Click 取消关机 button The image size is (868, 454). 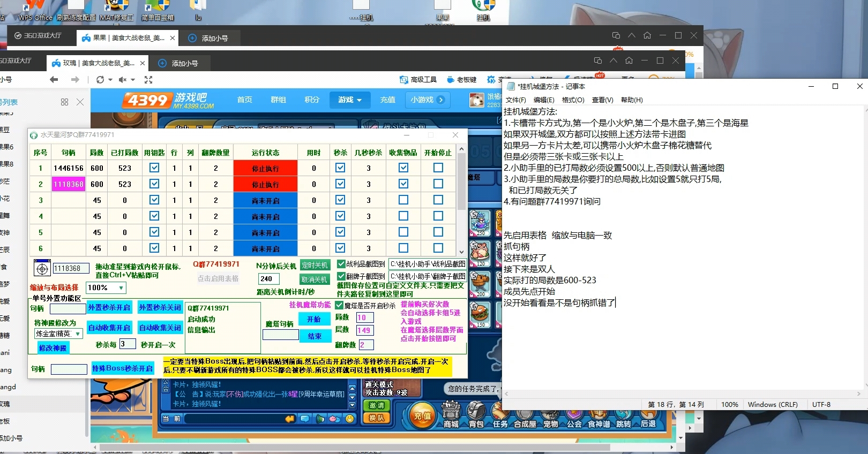tap(315, 279)
